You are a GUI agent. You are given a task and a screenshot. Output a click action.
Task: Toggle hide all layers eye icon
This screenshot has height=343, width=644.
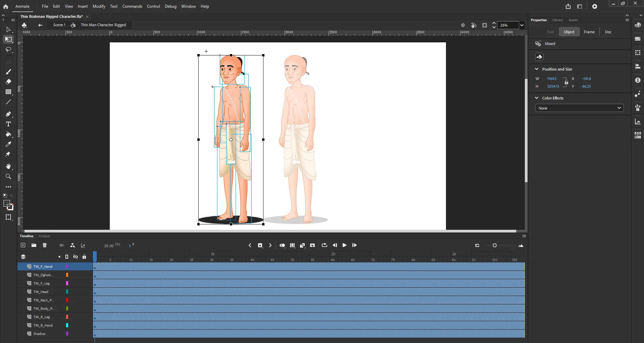tap(76, 257)
